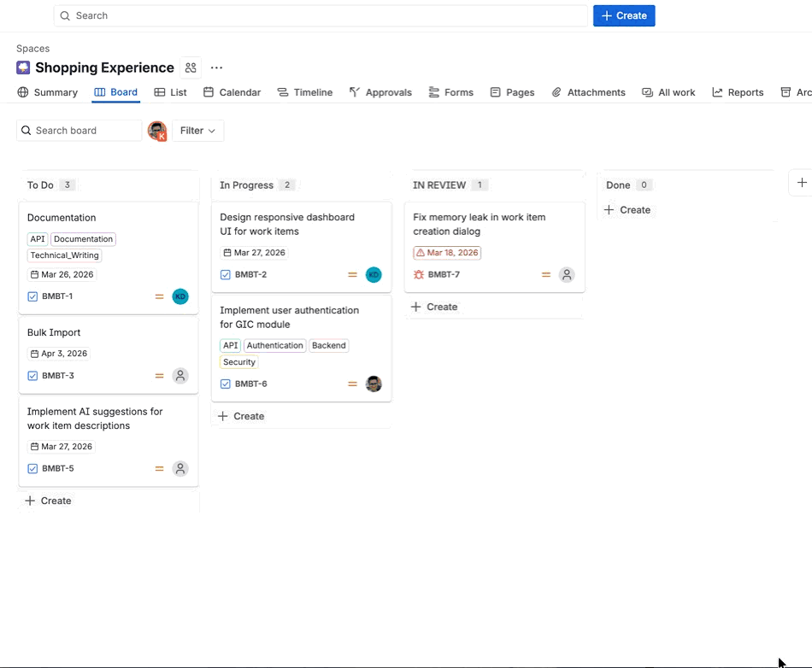Image resolution: width=812 pixels, height=668 pixels.
Task: Click the blue Create button at top
Action: pos(624,16)
